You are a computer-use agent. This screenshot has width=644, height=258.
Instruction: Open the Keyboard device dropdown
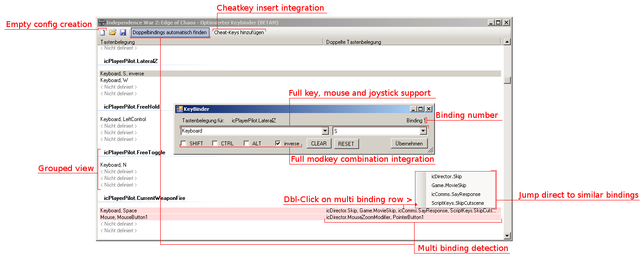325,131
